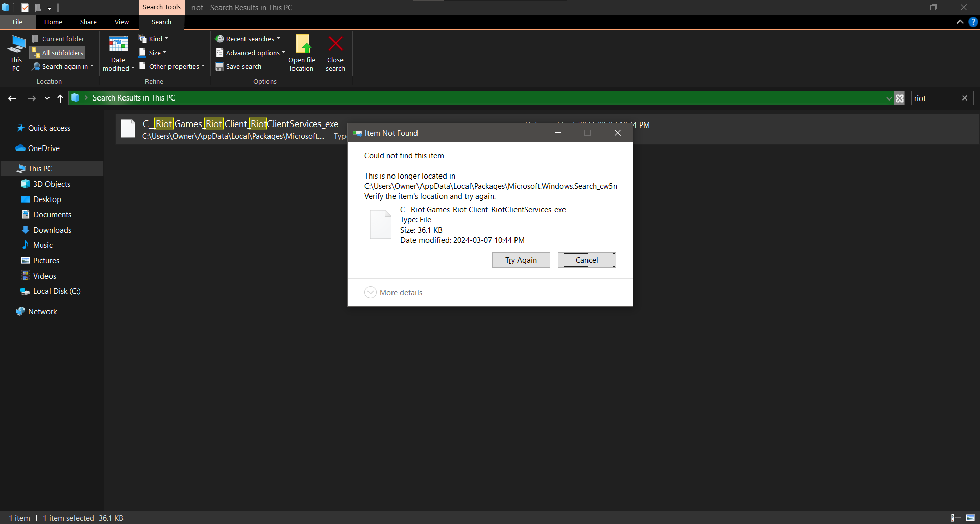Select Downloads in the navigation pane

52,230
